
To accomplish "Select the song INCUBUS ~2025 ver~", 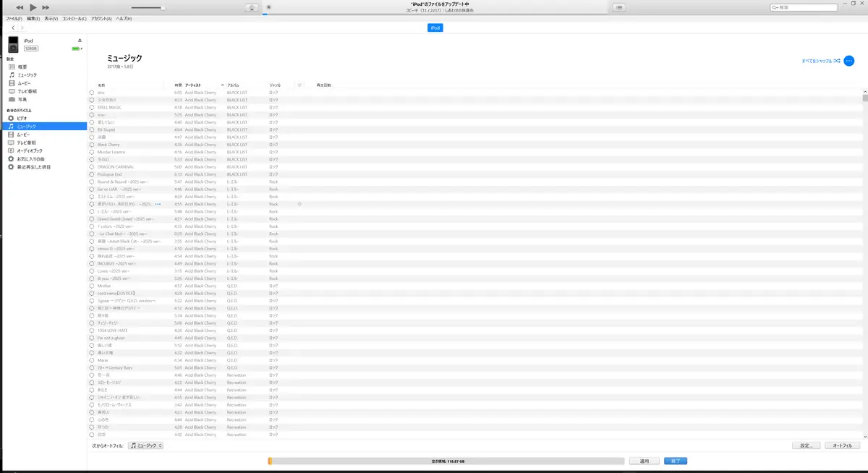I will coord(116,263).
